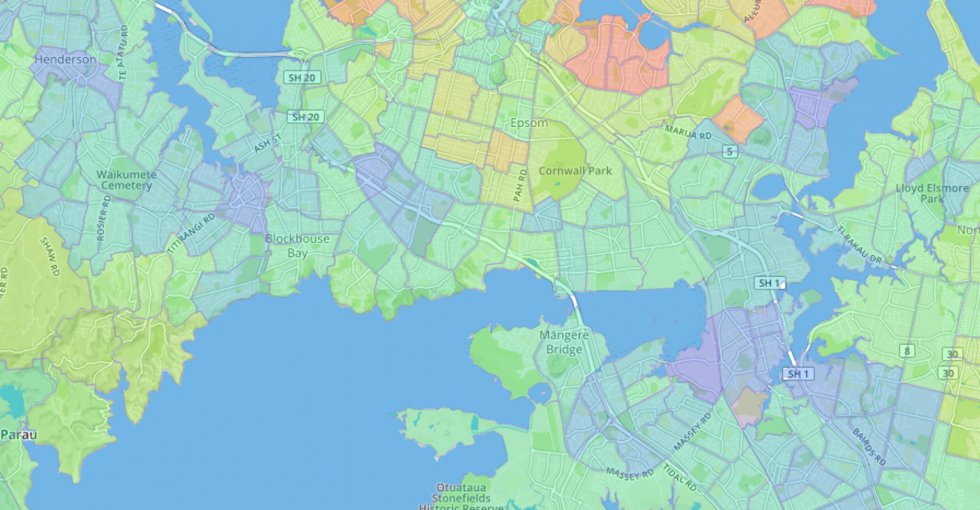Select the Bairds Rd street label
This screenshot has width=980, height=510.
869,446
